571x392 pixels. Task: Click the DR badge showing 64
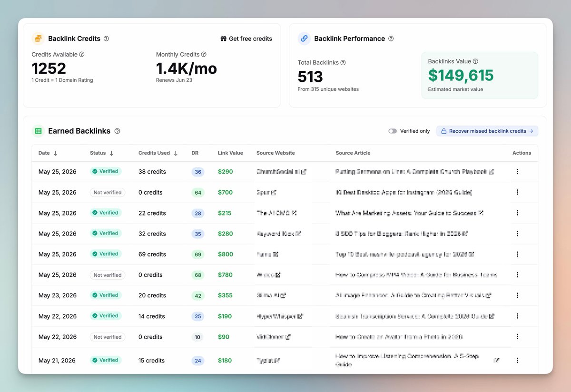[x=198, y=193]
